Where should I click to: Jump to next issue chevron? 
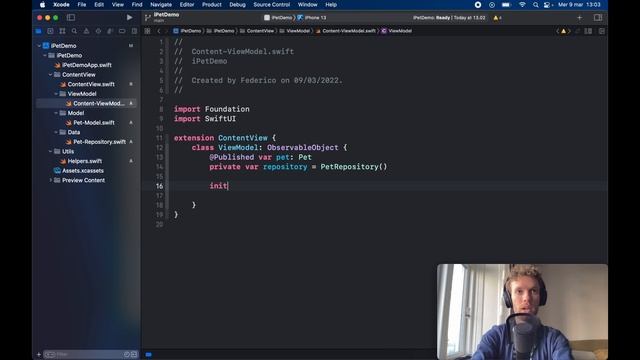[x=569, y=31]
